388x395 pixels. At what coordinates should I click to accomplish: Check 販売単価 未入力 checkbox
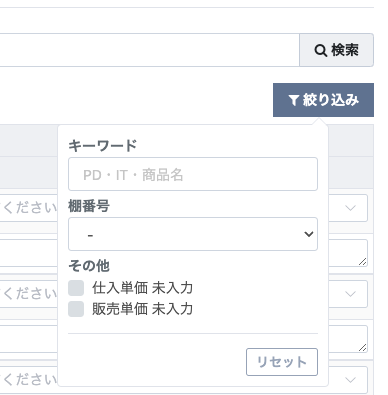[76, 309]
